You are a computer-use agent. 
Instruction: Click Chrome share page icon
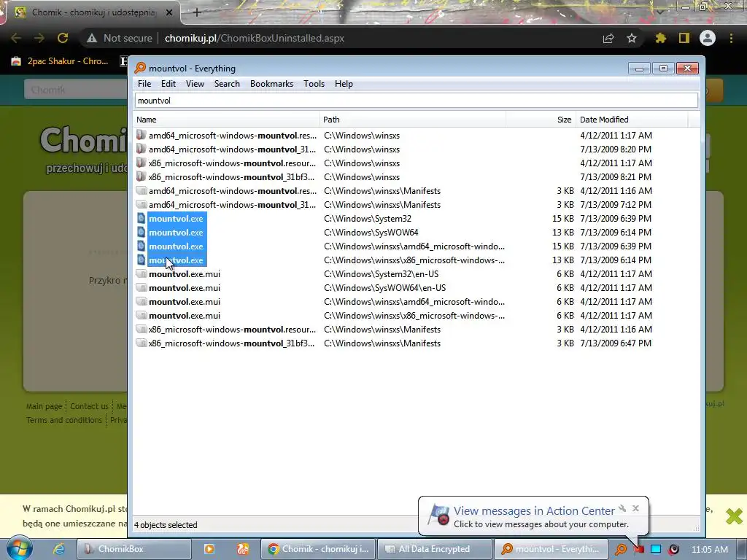click(x=608, y=38)
